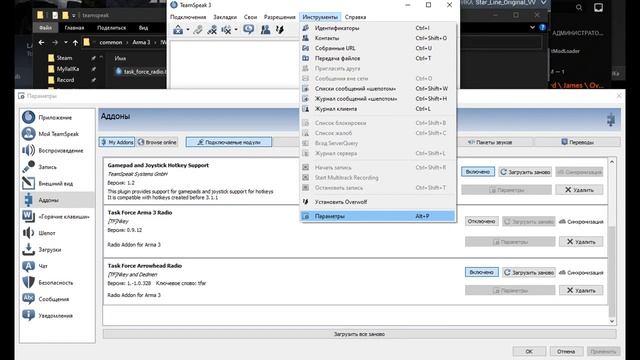Click addons list scrollbar up arrow
This screenshot has height=360, width=640.
click(x=612, y=162)
